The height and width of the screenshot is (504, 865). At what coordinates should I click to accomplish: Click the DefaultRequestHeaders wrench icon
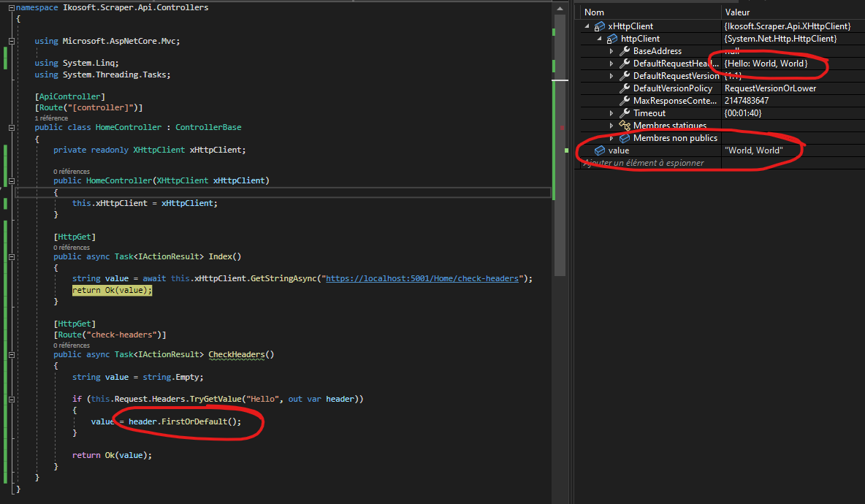click(x=625, y=64)
